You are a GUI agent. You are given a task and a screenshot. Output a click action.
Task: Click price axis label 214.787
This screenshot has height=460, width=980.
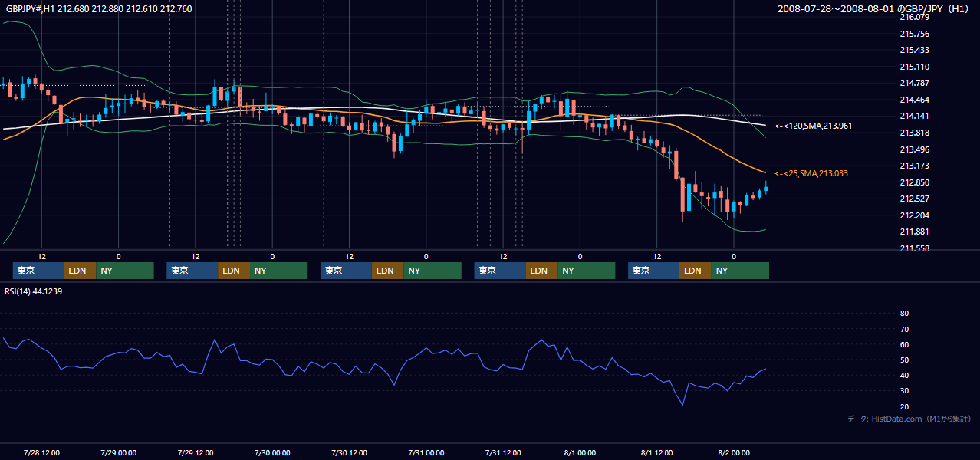(x=914, y=84)
